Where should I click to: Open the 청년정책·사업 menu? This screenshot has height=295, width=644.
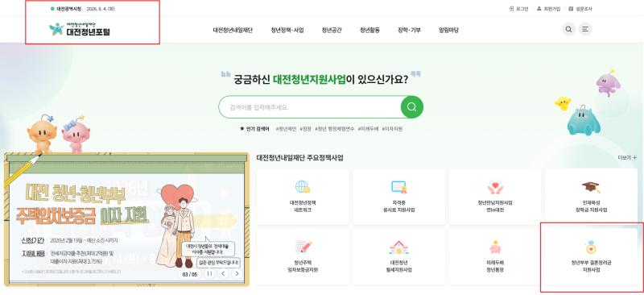[287, 30]
